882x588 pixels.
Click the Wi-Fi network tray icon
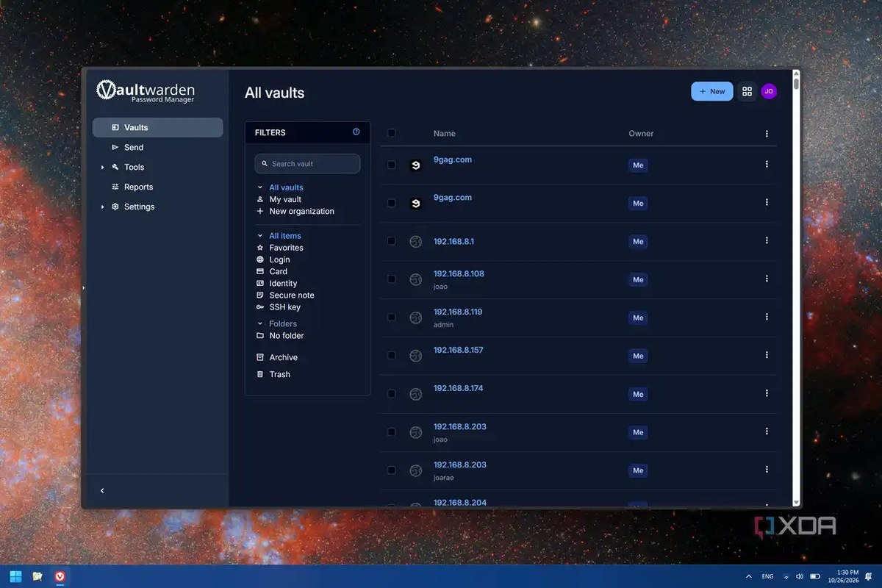(x=786, y=577)
